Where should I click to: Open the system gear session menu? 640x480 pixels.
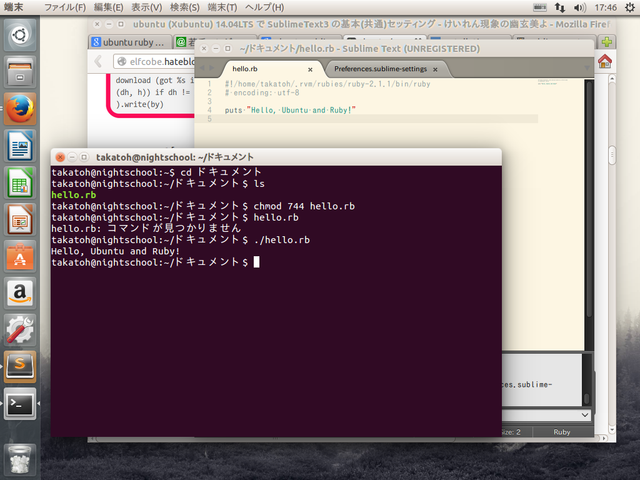click(x=630, y=7)
